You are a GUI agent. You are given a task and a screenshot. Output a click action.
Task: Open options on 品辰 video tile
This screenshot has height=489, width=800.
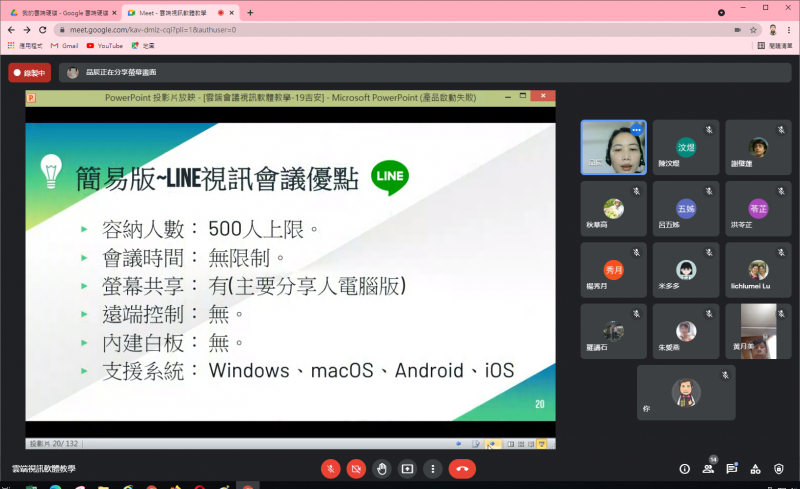[x=636, y=130]
